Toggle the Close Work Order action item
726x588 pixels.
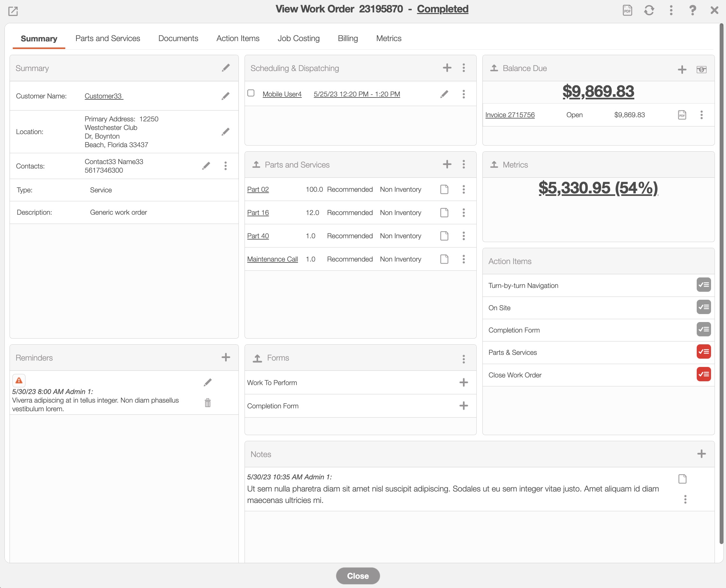703,374
